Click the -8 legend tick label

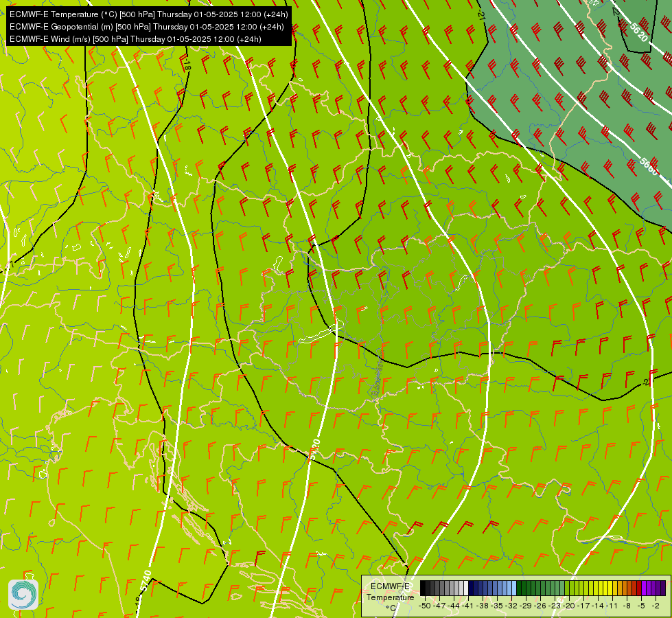[627, 606]
